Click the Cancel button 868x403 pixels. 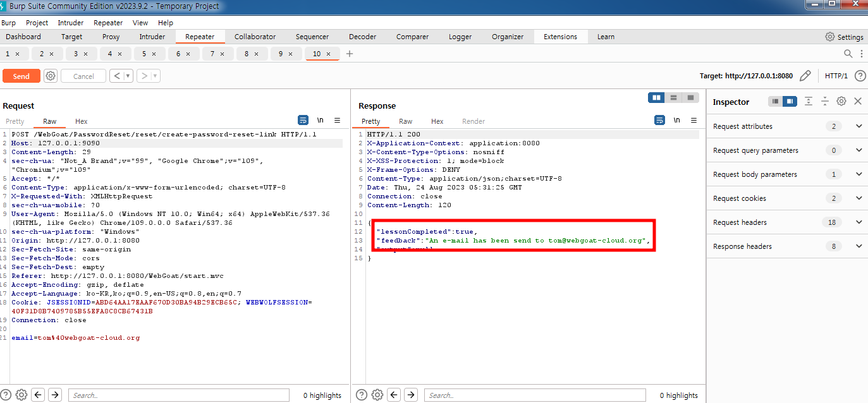click(x=83, y=76)
